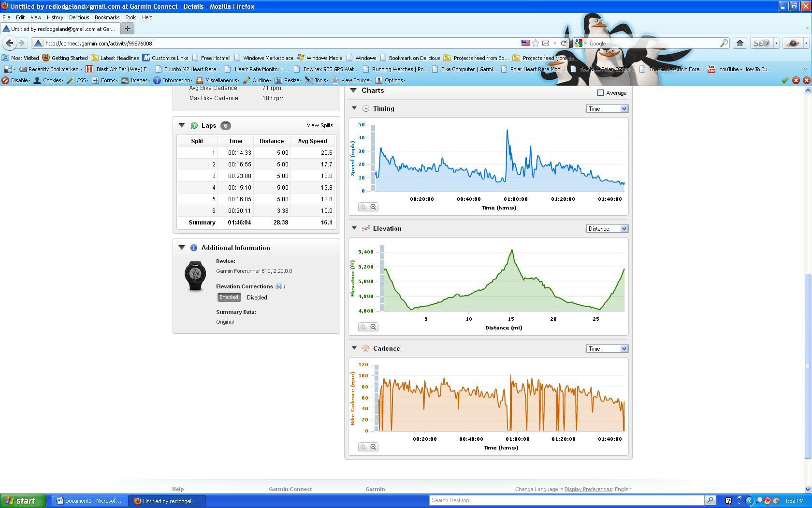The width and height of the screenshot is (812, 508).
Task: Set Elevation Corrections to Disabled
Action: click(257, 298)
